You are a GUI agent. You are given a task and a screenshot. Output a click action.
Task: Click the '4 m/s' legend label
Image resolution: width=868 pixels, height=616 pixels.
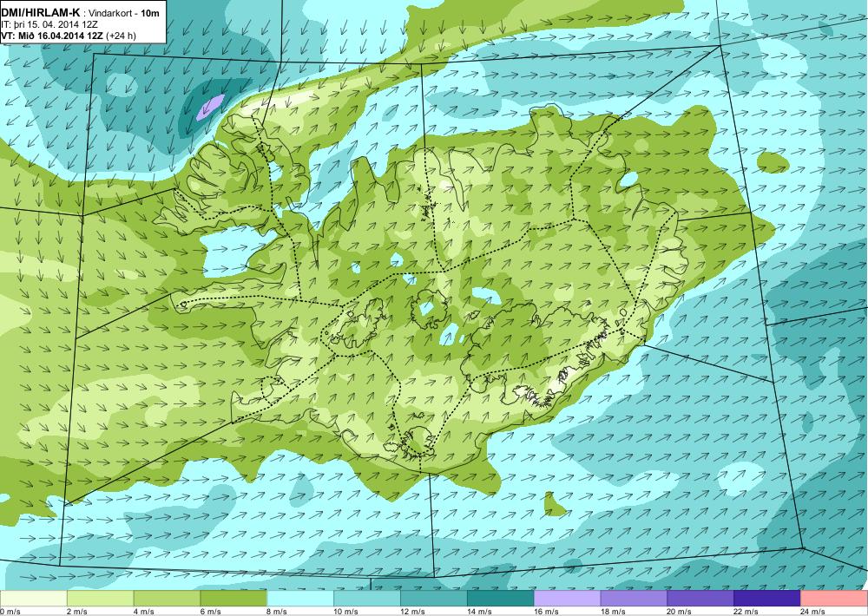pyautogui.click(x=144, y=612)
